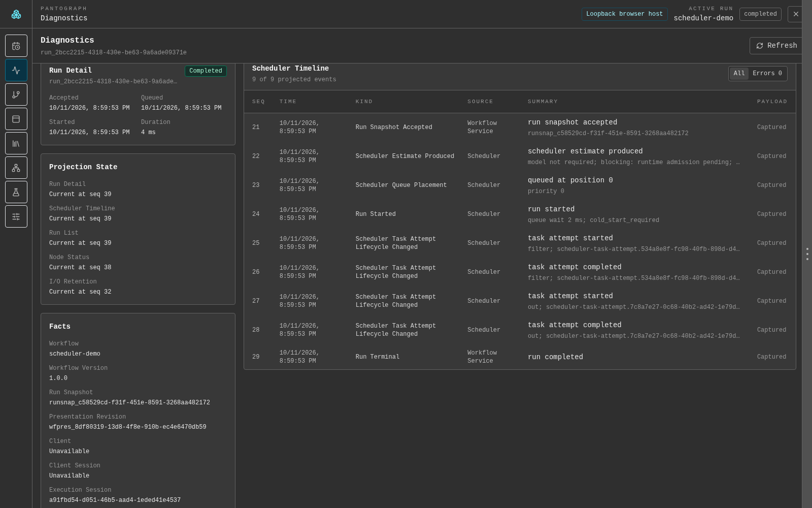Open the network hierarchy sidebar icon
This screenshot has height=508, width=812.
point(16,168)
